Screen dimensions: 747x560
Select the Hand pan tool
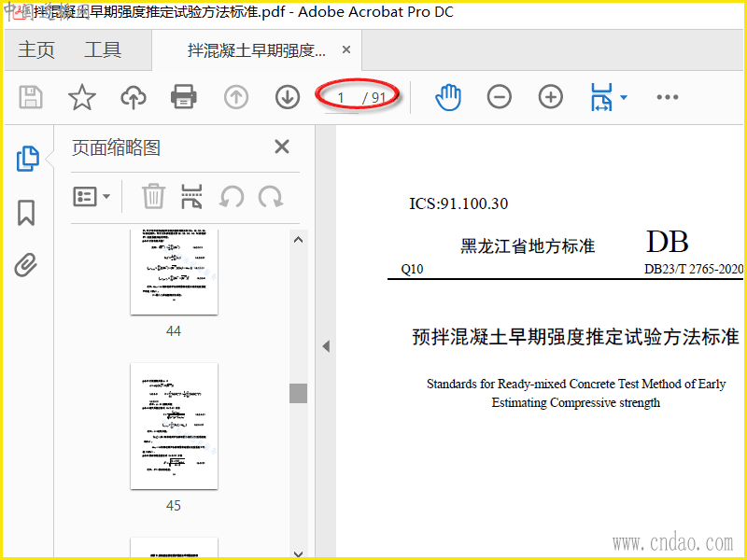448,97
